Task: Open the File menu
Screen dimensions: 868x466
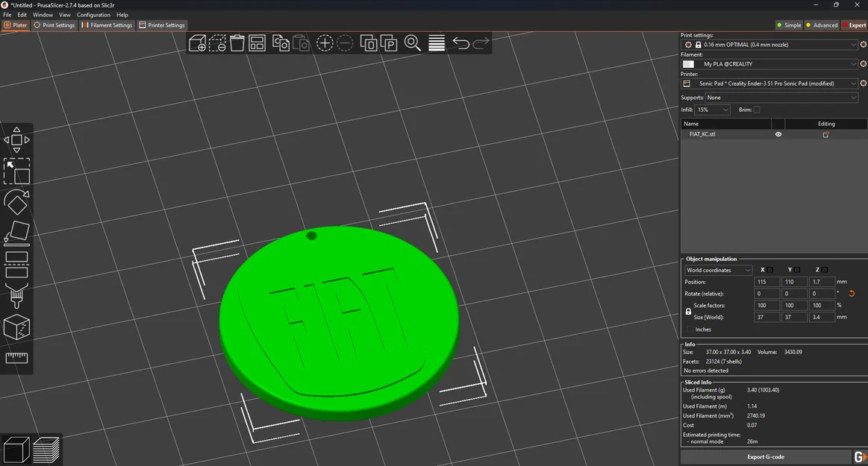Action: 7,15
